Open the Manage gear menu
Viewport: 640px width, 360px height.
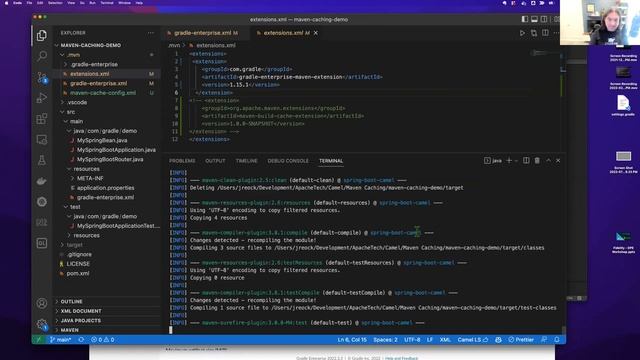(42, 324)
